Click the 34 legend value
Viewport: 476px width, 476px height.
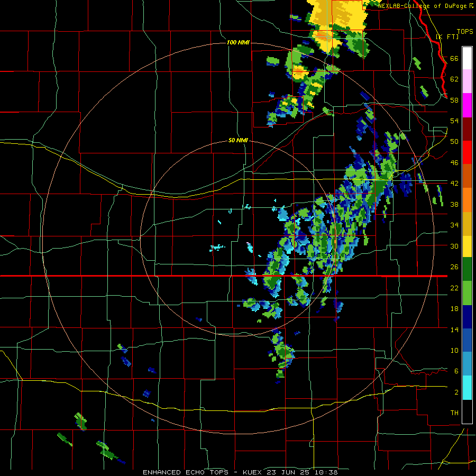coord(454,225)
